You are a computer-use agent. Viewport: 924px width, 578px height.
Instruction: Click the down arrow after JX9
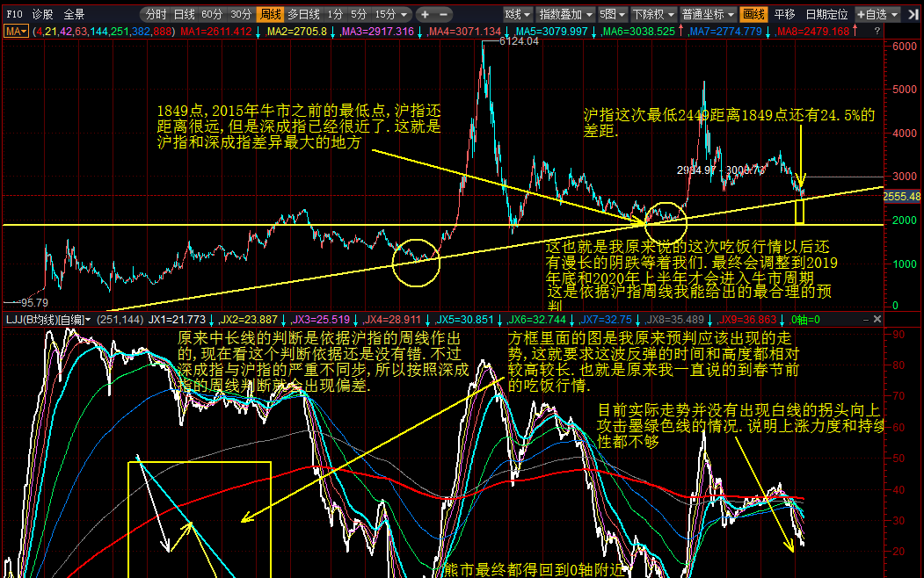783,321
